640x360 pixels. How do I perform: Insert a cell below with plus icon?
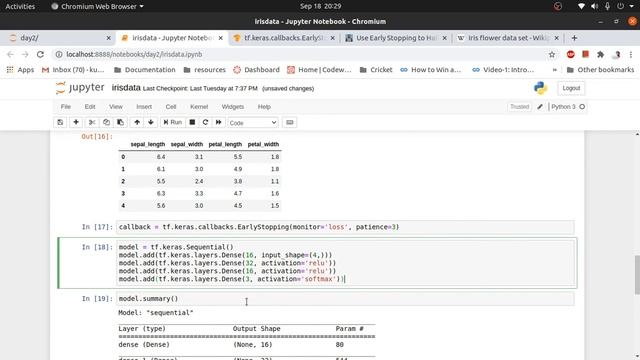coord(76,122)
